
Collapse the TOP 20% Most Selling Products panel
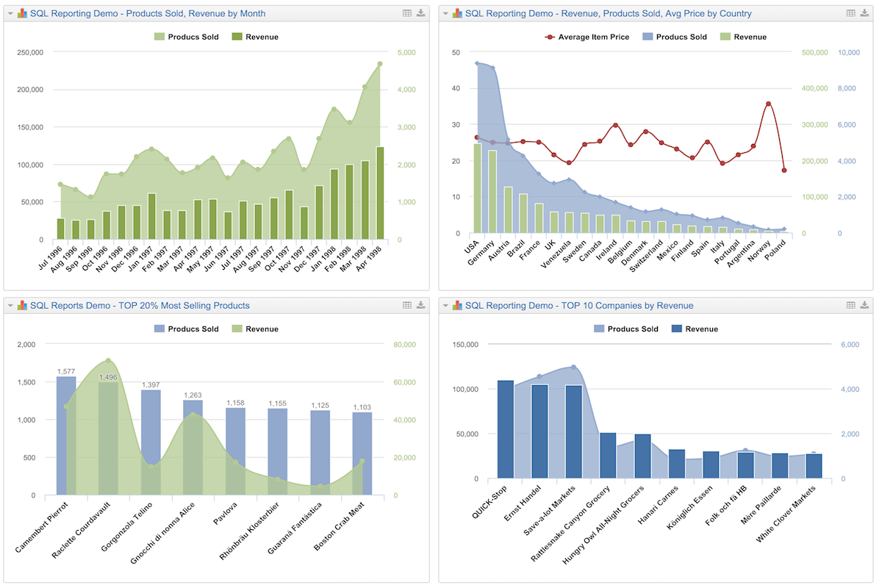(x=11, y=305)
